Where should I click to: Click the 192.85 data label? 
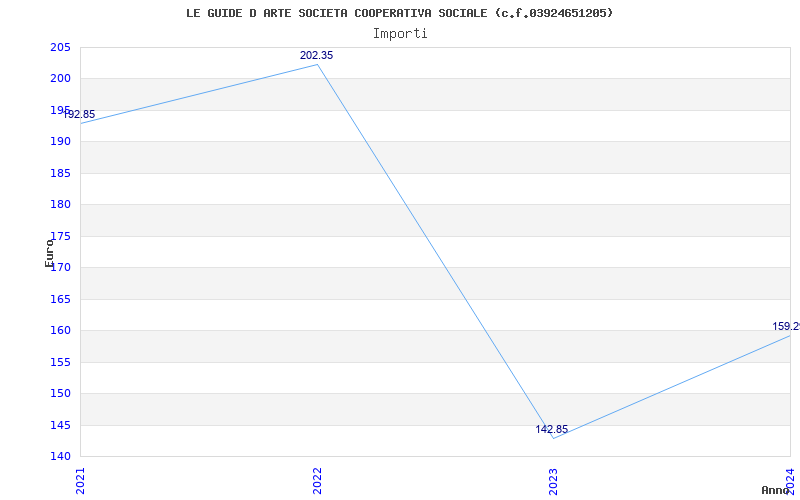79,114
